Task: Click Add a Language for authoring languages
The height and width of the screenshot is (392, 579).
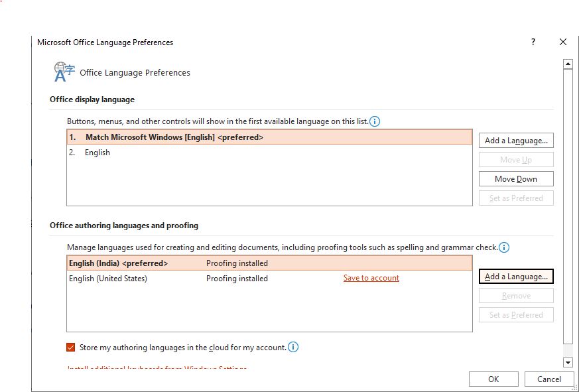Action: 516,276
